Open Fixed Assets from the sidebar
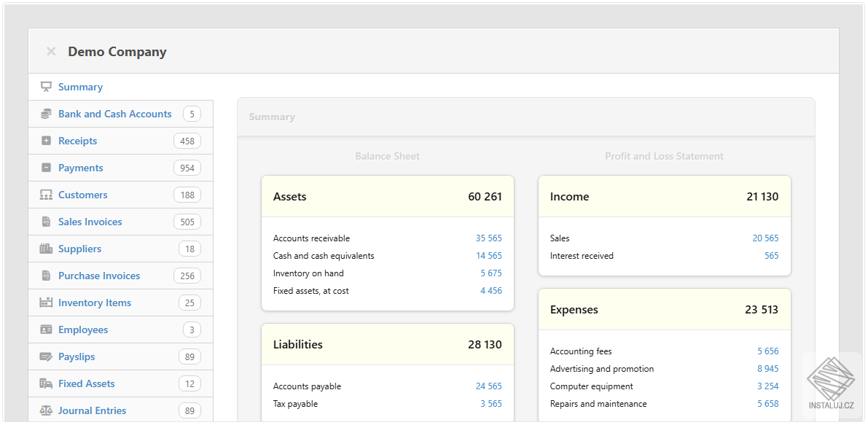The image size is (868, 425). (86, 383)
